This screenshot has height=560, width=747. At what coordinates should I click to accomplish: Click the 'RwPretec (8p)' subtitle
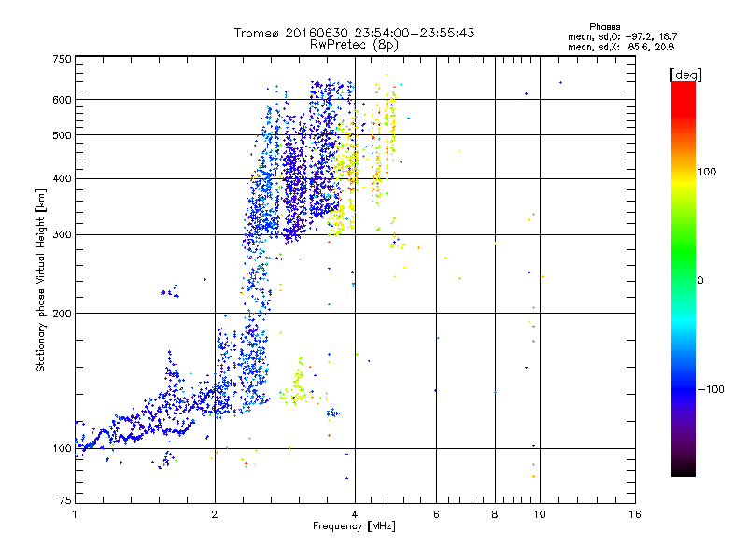(x=354, y=45)
